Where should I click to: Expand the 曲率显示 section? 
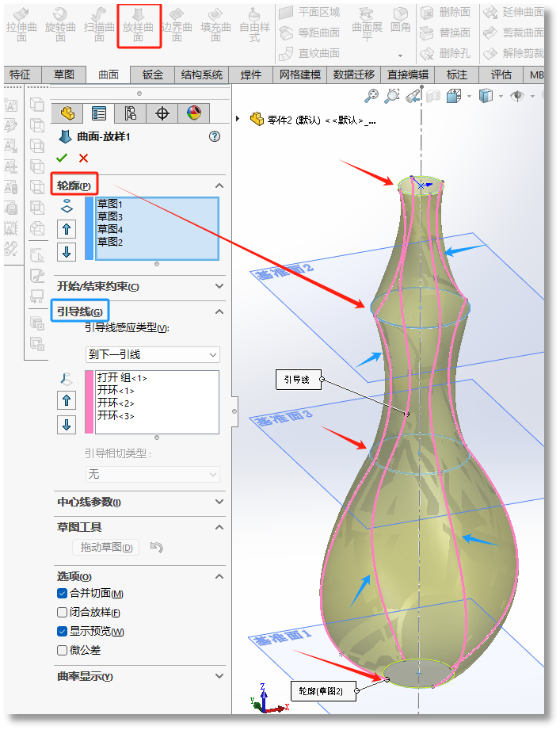pos(219,675)
